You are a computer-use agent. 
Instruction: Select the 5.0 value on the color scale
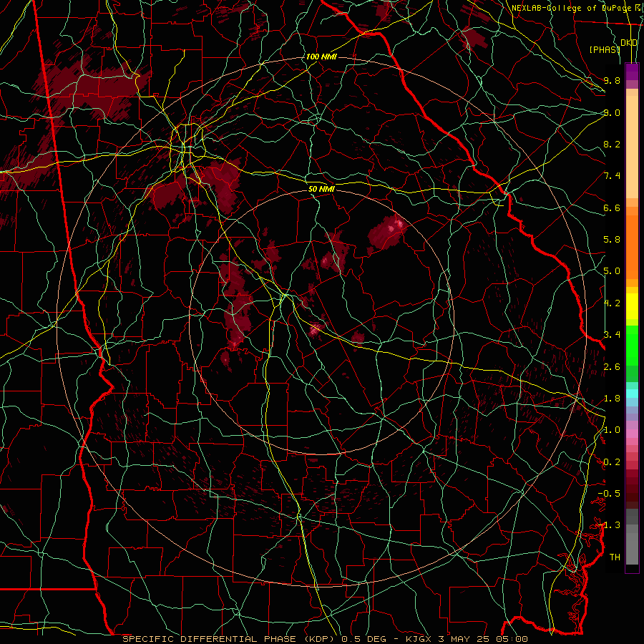[x=612, y=271]
